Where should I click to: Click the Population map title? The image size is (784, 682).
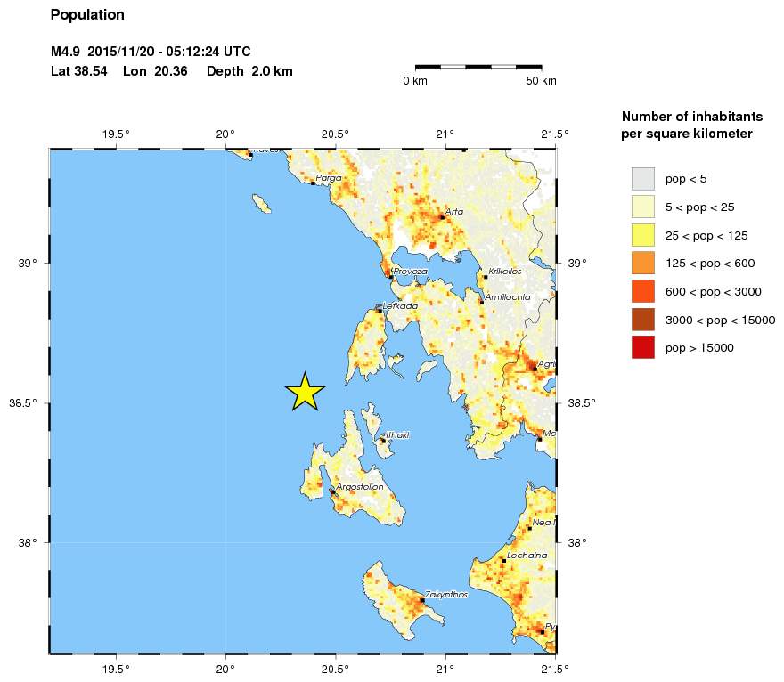(x=87, y=15)
